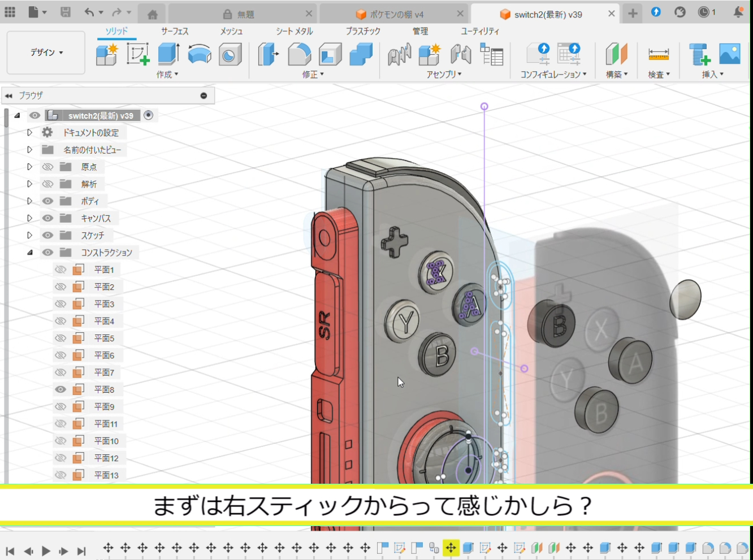
Task: Open the アセンブリ menu
Action: point(444,74)
